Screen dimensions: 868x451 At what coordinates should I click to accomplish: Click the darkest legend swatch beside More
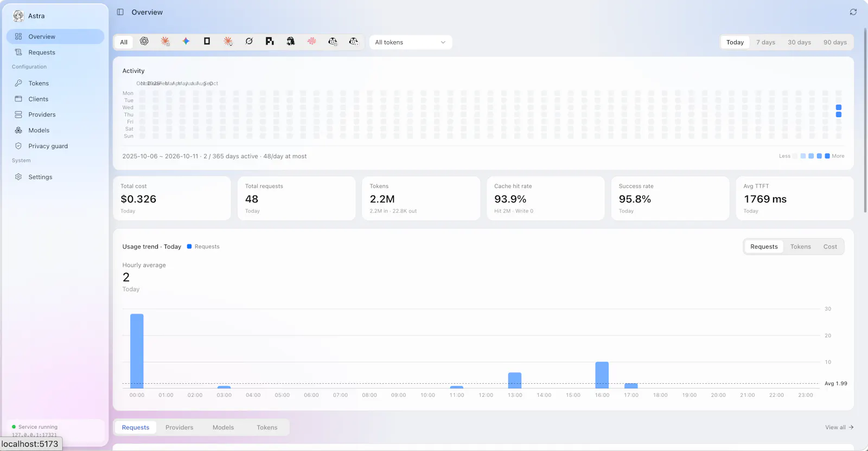click(x=827, y=156)
